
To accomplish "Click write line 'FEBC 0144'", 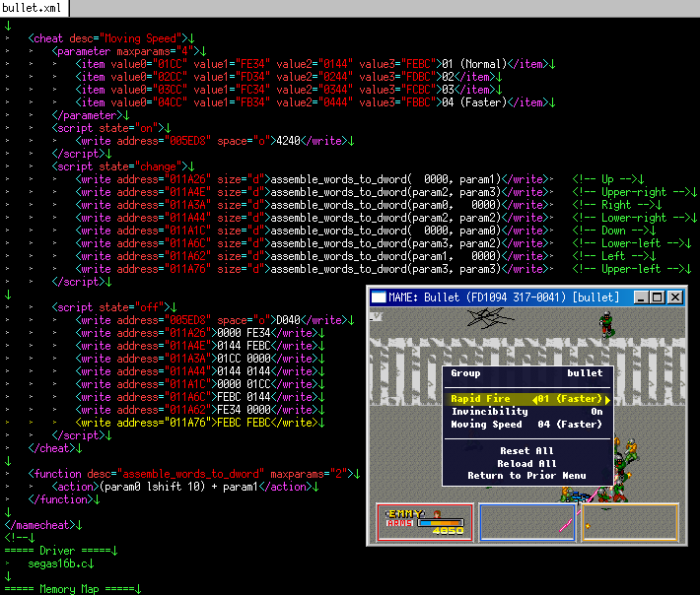I will click(x=200, y=397).
